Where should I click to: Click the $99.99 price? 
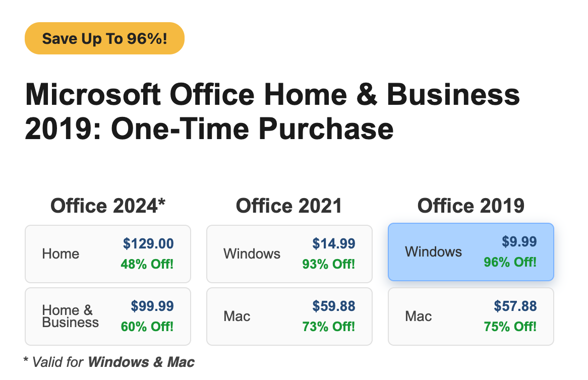pos(152,306)
